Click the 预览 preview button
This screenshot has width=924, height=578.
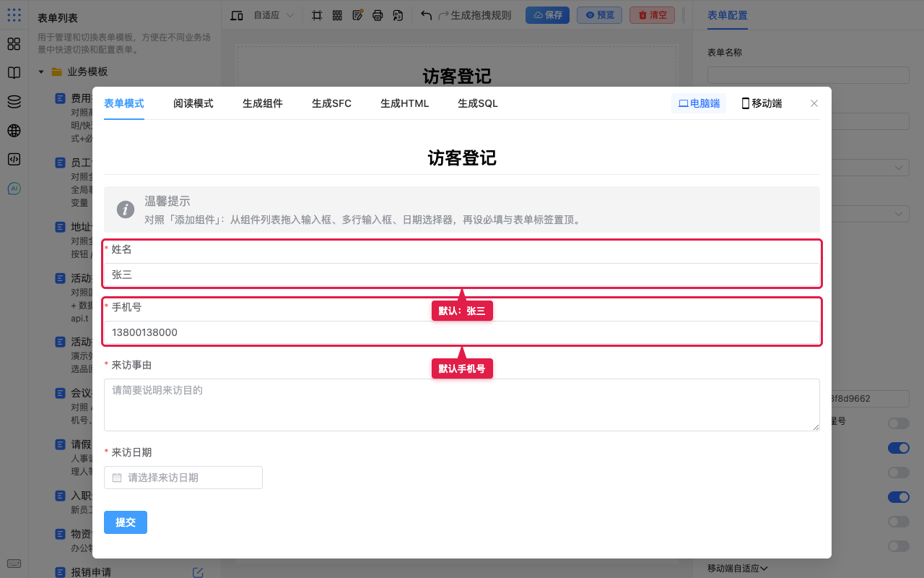[599, 15]
